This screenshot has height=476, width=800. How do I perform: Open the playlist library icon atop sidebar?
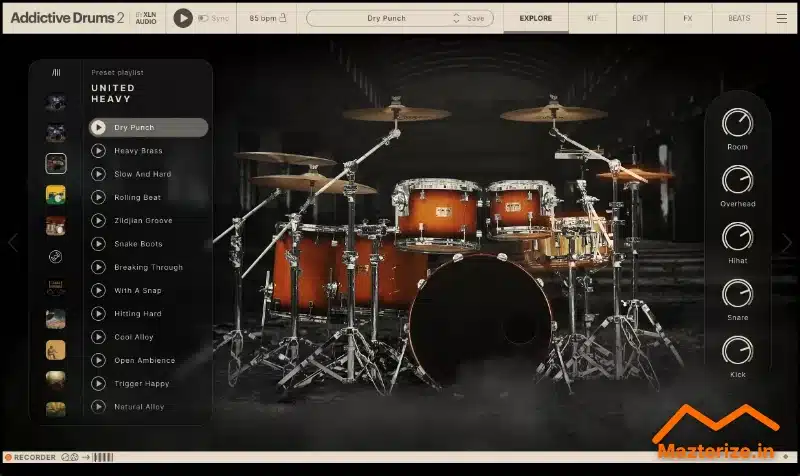[56, 72]
